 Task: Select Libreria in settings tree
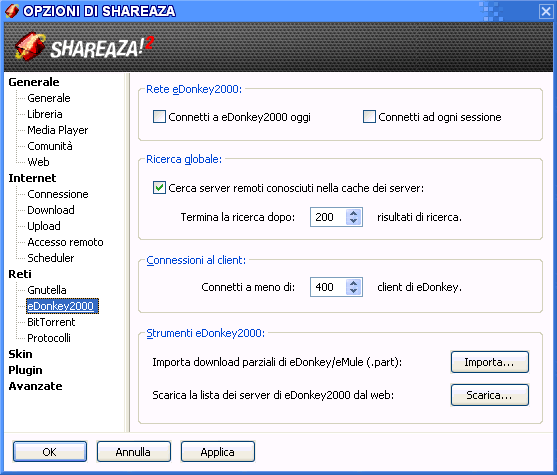tap(45, 114)
